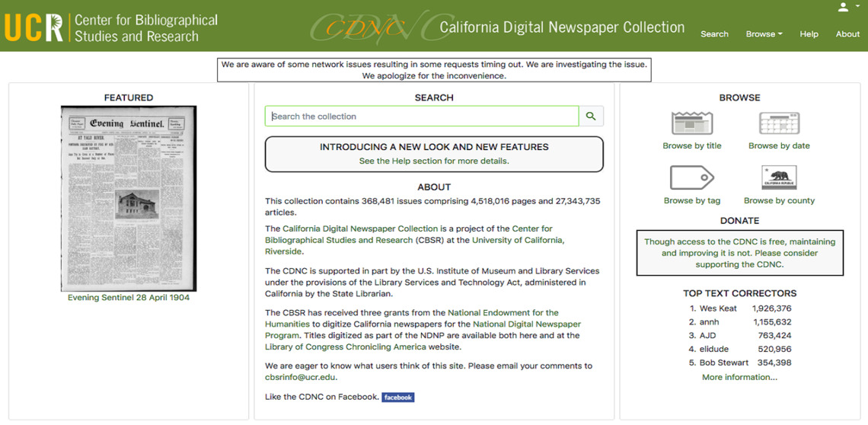Open the About menu item

[847, 34]
